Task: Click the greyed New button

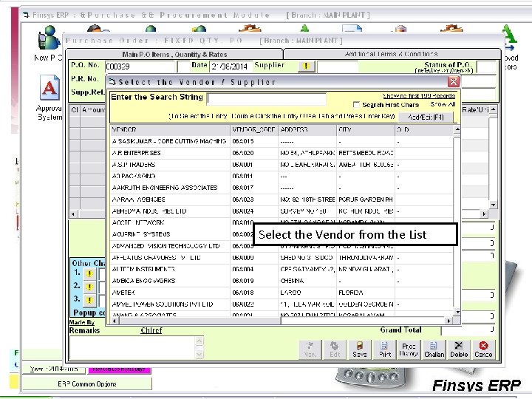Action: pos(310,349)
